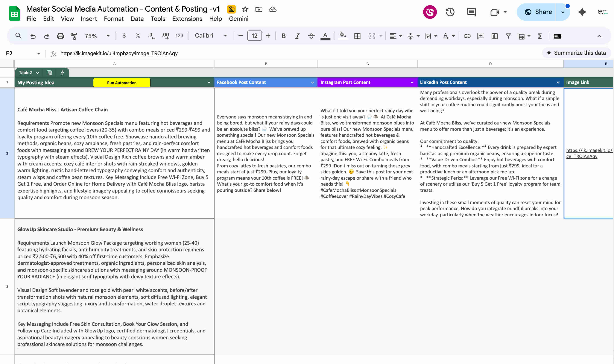Open Table2 name dropdown
614x364 pixels.
[x=37, y=73]
